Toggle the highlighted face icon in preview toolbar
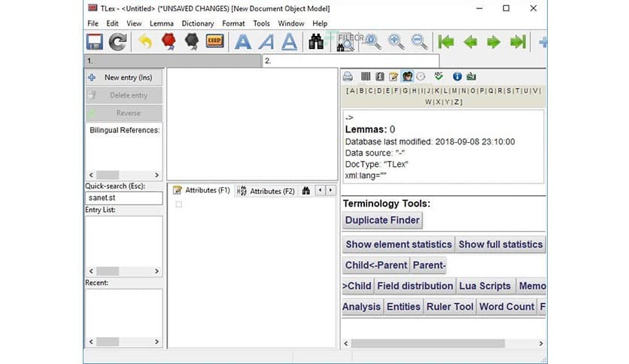The width and height of the screenshot is (629, 364). [407, 76]
